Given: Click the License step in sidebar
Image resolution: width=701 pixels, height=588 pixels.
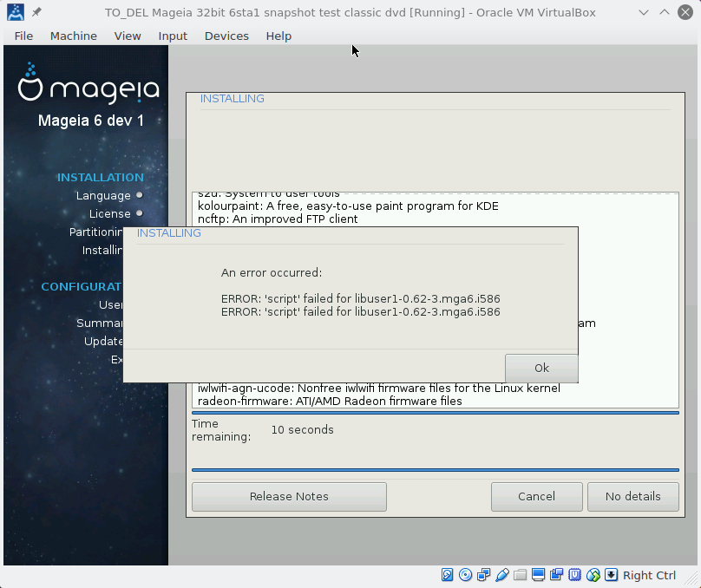Looking at the screenshot, I should (x=109, y=213).
